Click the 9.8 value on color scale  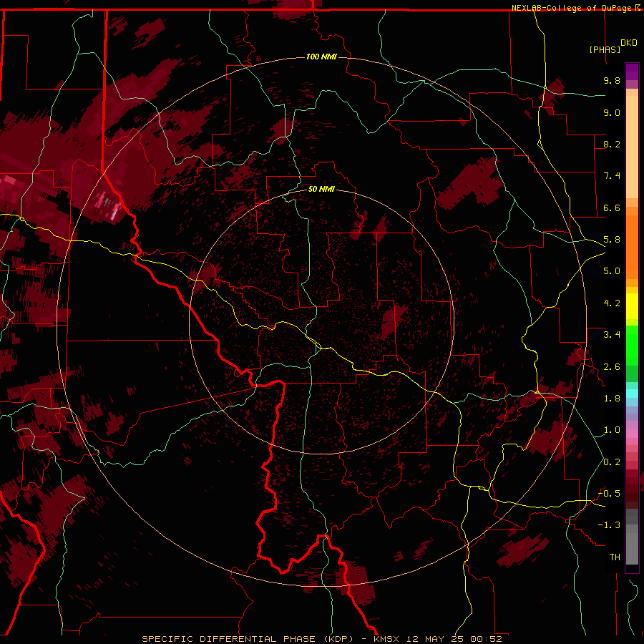pos(612,80)
